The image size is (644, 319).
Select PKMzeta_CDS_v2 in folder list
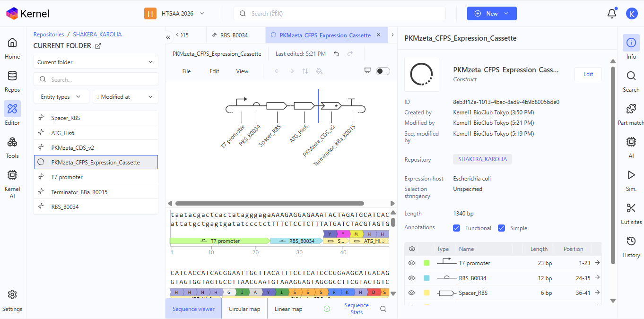96,147
